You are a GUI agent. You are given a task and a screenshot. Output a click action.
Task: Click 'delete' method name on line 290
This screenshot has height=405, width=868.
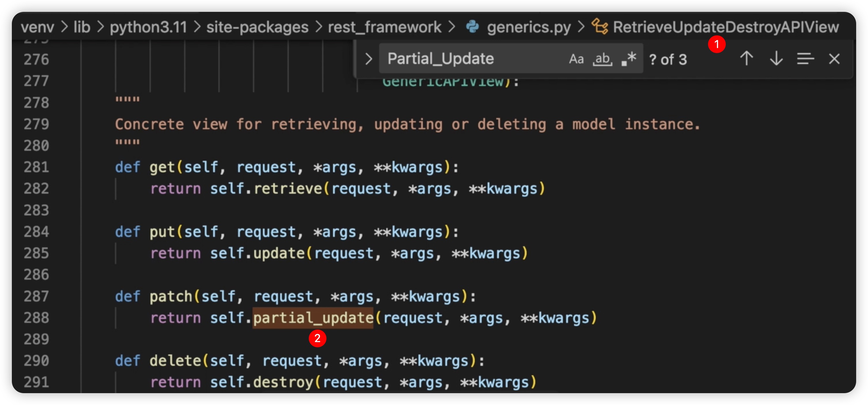175,361
